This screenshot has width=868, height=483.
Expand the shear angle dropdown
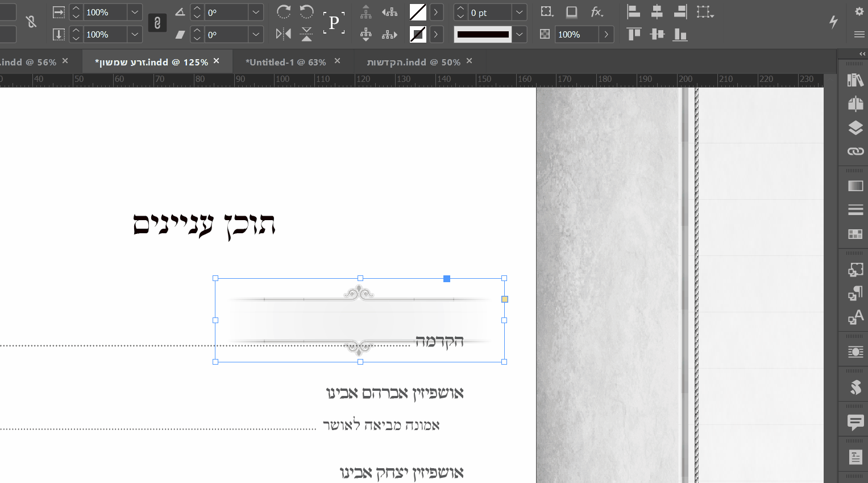(256, 34)
